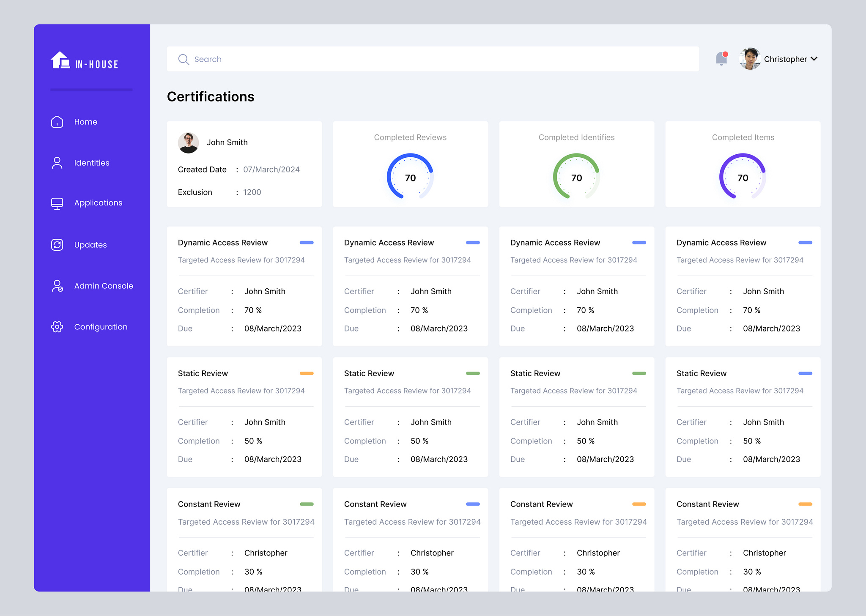Screen dimensions: 866x616
Task: Open the Identities section from the sidebar
Action: pos(91,162)
